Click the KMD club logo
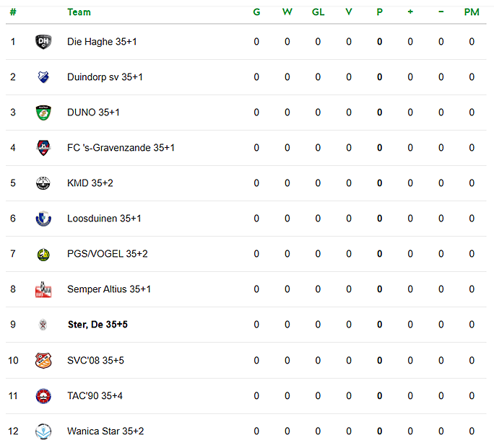494x448 pixels. click(43, 183)
